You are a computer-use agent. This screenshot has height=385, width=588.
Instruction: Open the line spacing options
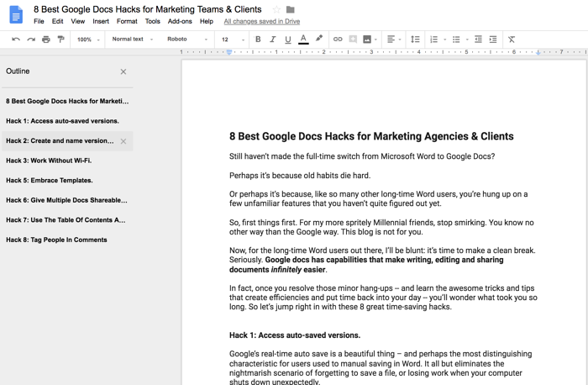pyautogui.click(x=415, y=39)
